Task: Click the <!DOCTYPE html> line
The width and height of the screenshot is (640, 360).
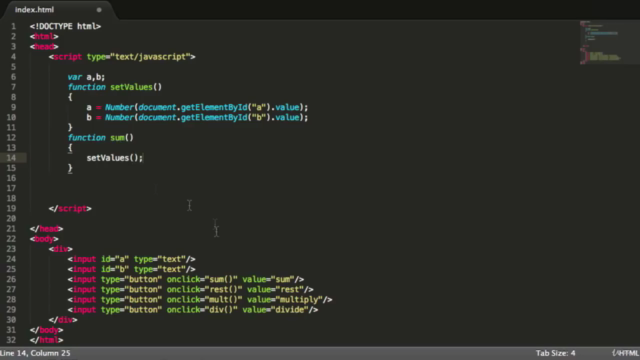Action: (65, 26)
